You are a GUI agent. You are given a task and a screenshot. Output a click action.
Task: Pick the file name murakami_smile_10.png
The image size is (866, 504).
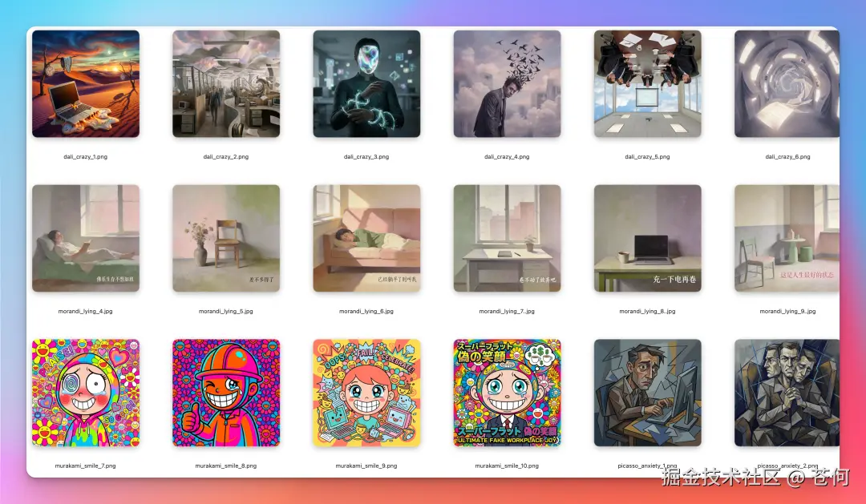(x=507, y=466)
